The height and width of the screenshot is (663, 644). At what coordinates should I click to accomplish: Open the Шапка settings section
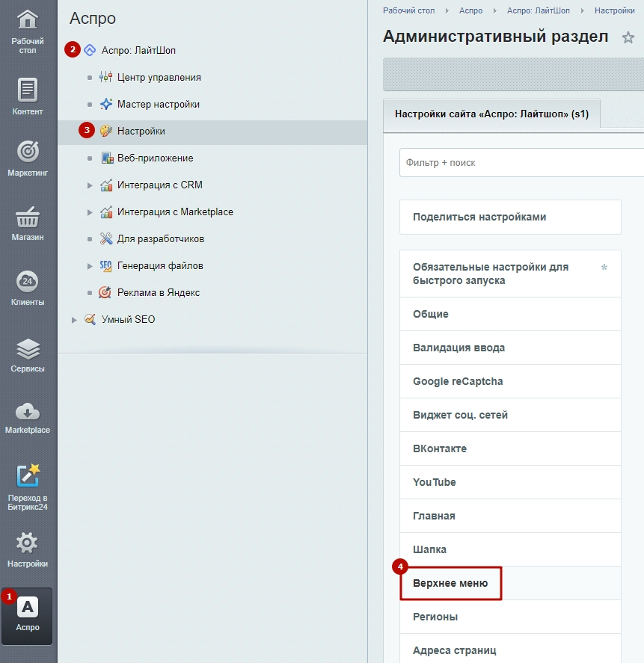[x=510, y=549]
